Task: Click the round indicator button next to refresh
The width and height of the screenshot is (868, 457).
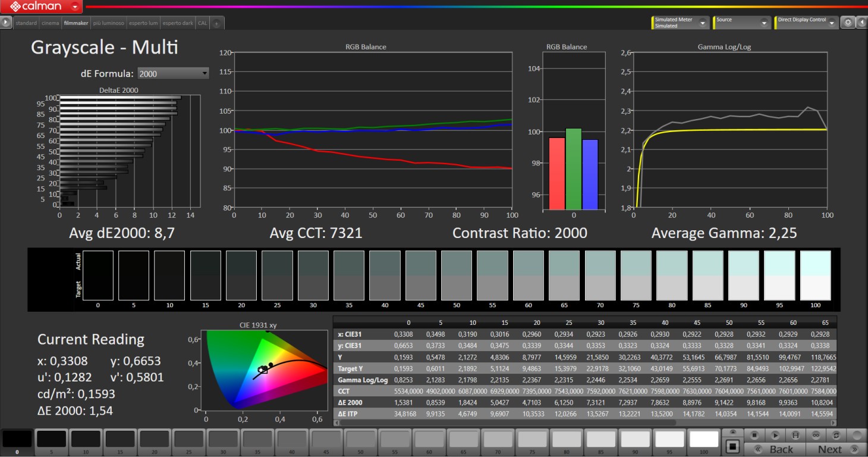Action: point(857,436)
